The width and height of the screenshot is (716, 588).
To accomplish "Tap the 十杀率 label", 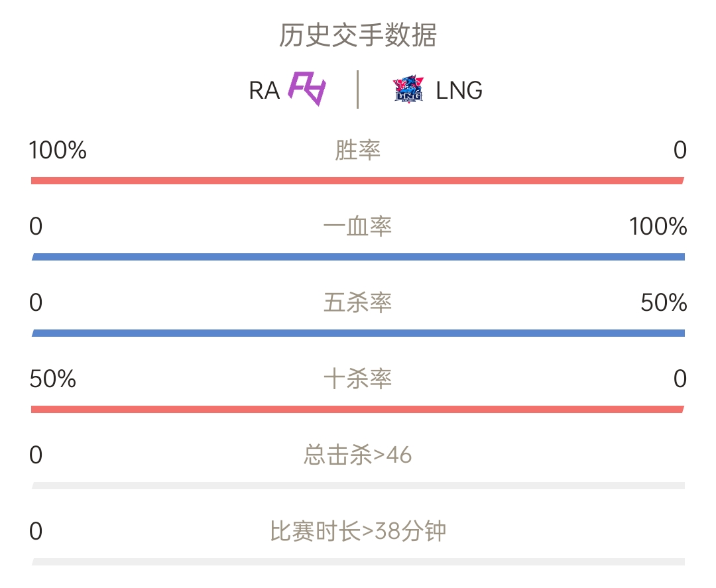I will point(357,379).
